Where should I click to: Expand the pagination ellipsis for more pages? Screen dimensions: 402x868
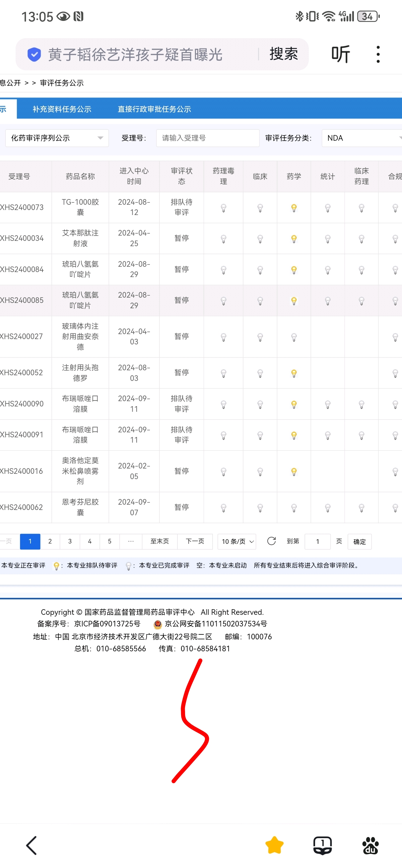point(131,542)
